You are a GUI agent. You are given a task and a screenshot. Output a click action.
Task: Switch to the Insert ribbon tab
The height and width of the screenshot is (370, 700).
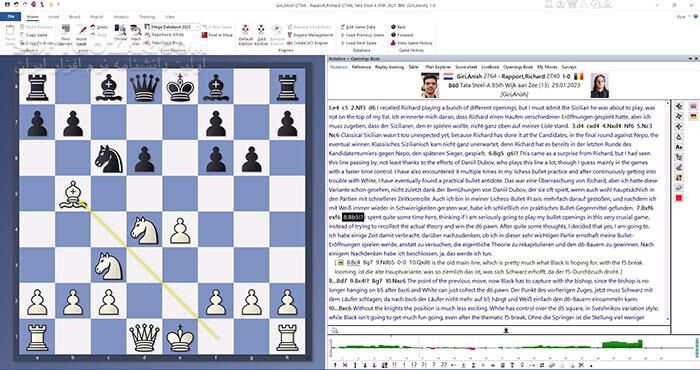point(54,17)
